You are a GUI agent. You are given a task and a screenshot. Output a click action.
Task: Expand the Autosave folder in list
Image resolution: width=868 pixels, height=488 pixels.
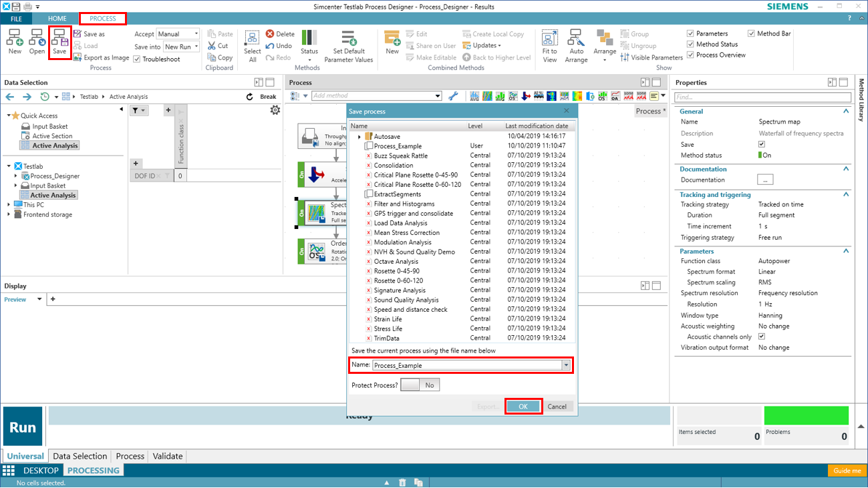click(359, 137)
